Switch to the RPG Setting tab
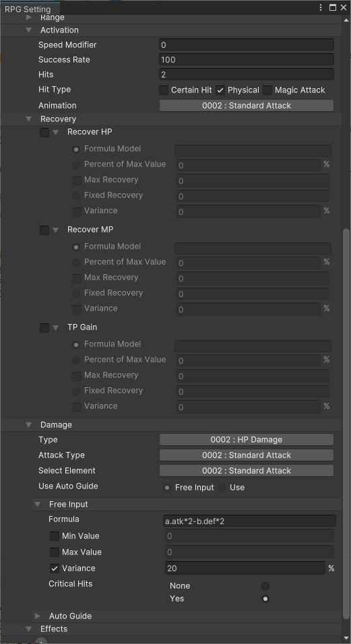The image size is (351, 644). (x=28, y=9)
